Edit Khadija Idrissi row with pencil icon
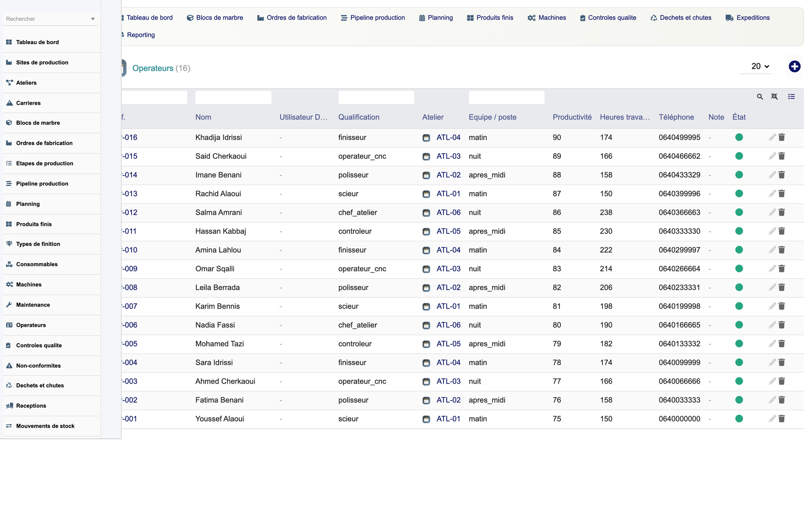 (772, 137)
